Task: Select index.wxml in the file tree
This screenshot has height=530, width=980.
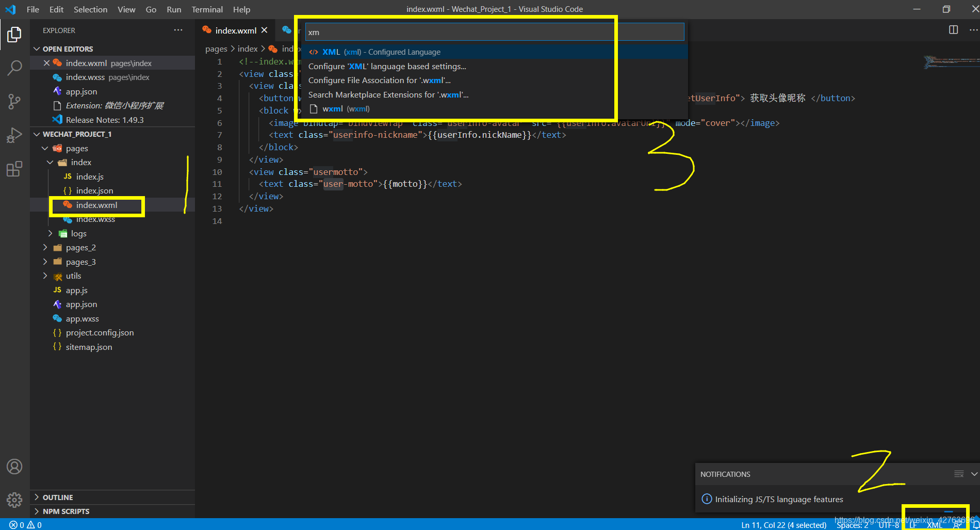Action: pyautogui.click(x=112, y=205)
